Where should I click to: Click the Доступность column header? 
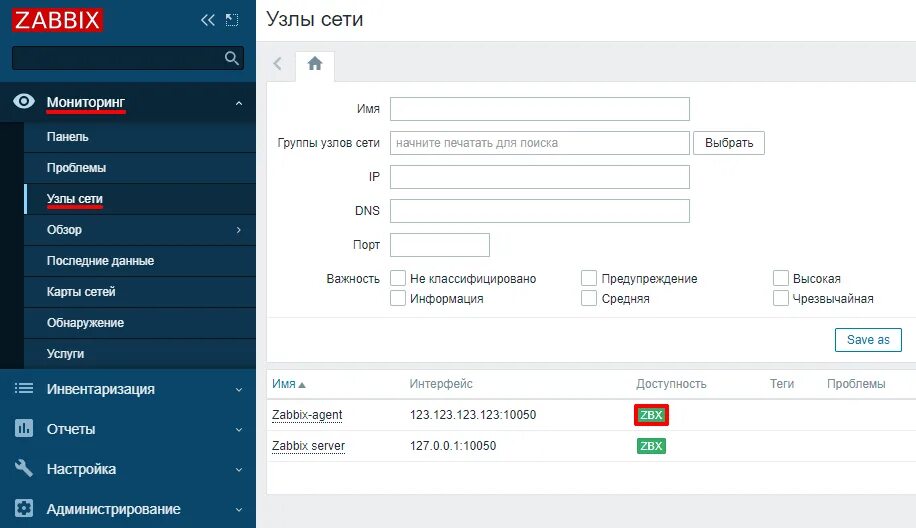click(671, 384)
